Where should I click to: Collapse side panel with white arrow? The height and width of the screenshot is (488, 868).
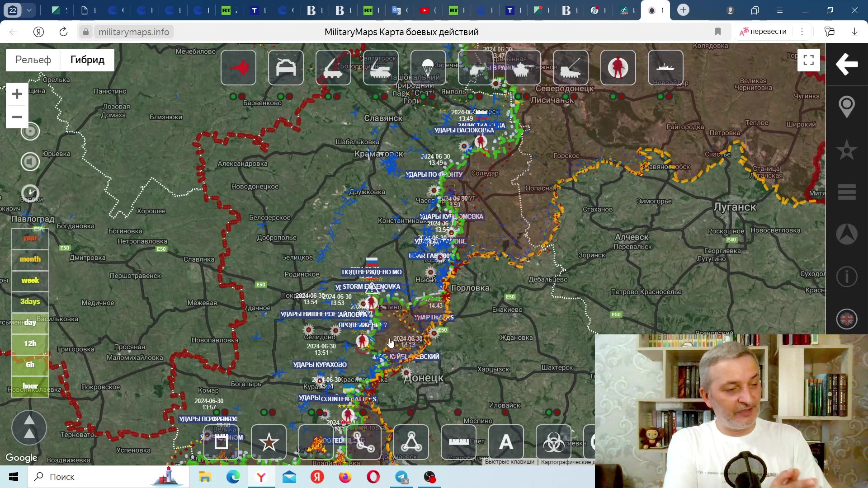tap(847, 64)
